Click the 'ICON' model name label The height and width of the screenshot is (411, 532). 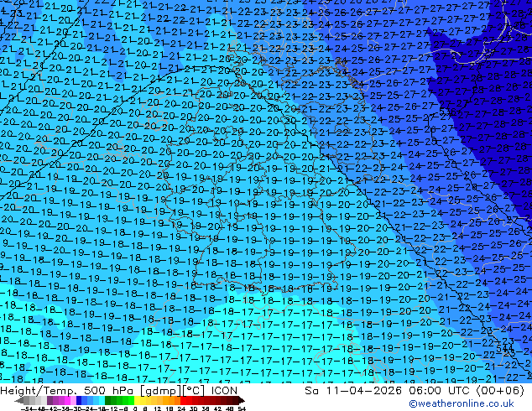[x=224, y=391]
